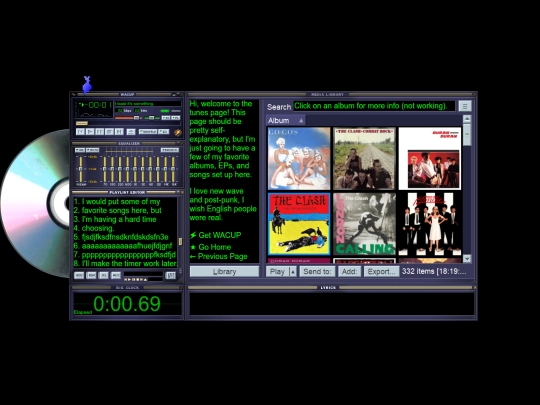Viewport: 540px width, 405px height.
Task: Toggle the EQ window button on the player
Action: click(x=166, y=118)
